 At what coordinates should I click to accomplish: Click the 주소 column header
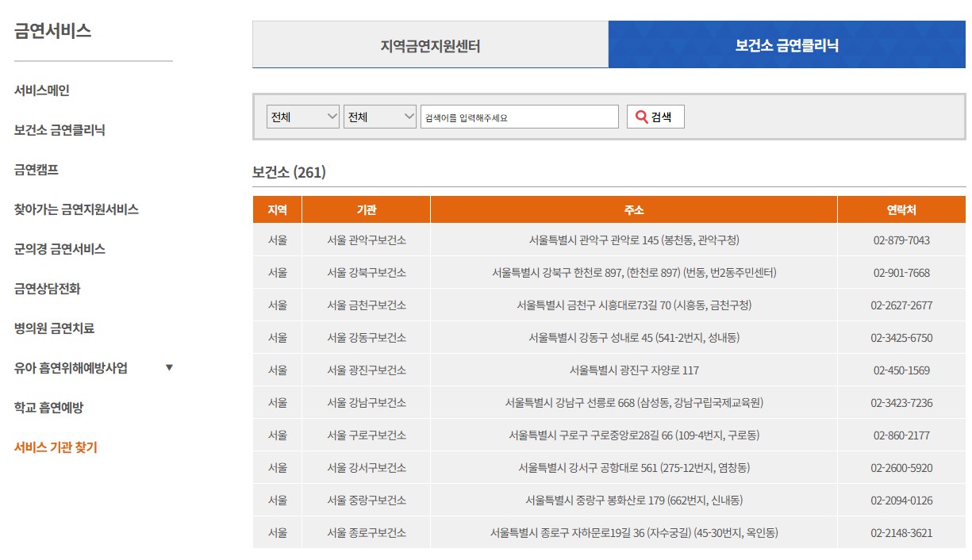point(632,209)
